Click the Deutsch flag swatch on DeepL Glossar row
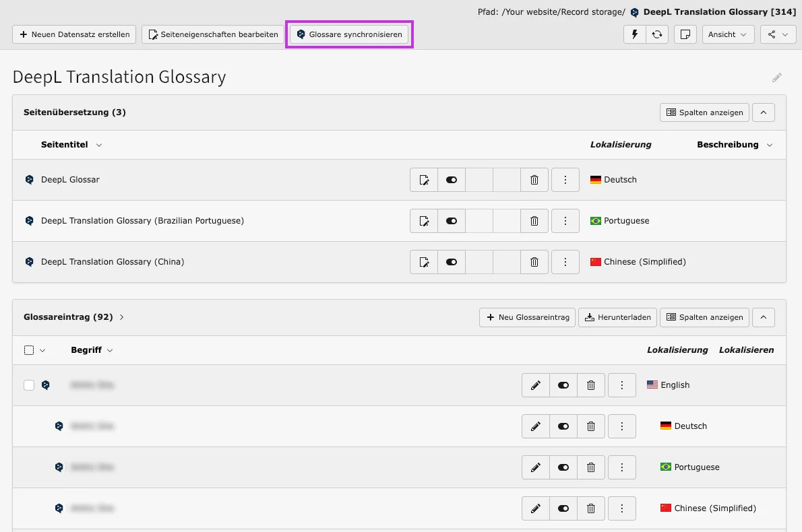This screenshot has height=532, width=802. 596,180
